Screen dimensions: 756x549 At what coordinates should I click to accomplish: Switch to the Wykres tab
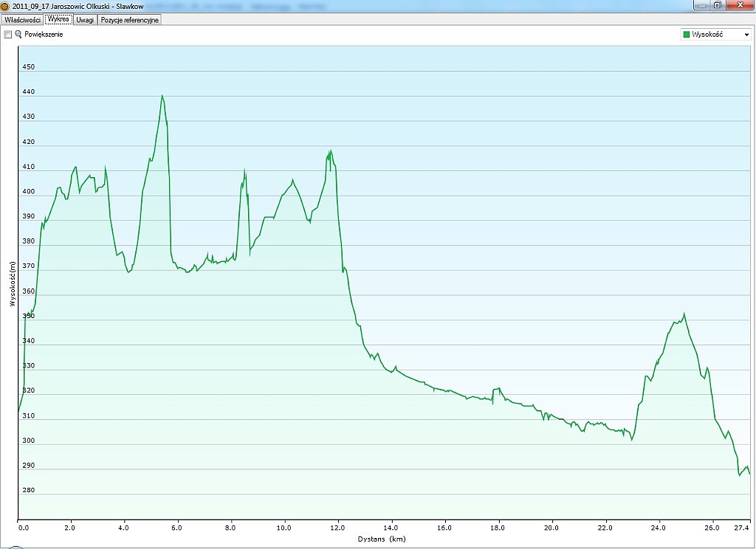[x=58, y=20]
